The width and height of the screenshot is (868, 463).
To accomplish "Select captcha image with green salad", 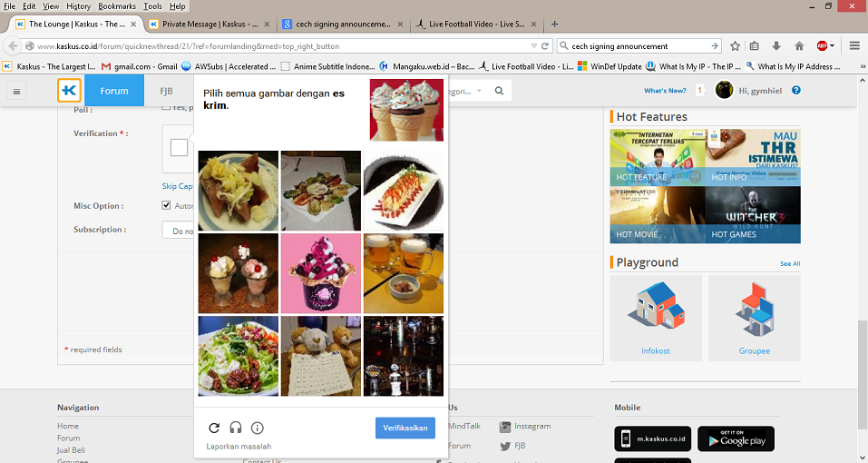I will (239, 356).
